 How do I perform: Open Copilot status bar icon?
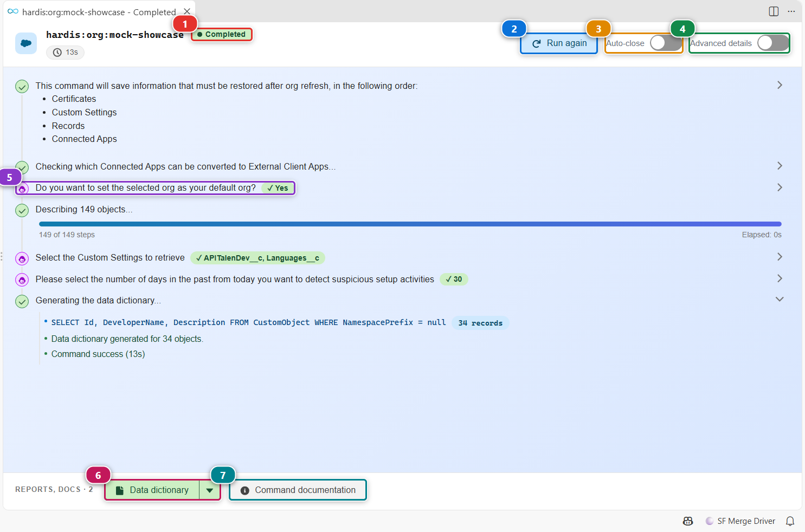pos(688,521)
